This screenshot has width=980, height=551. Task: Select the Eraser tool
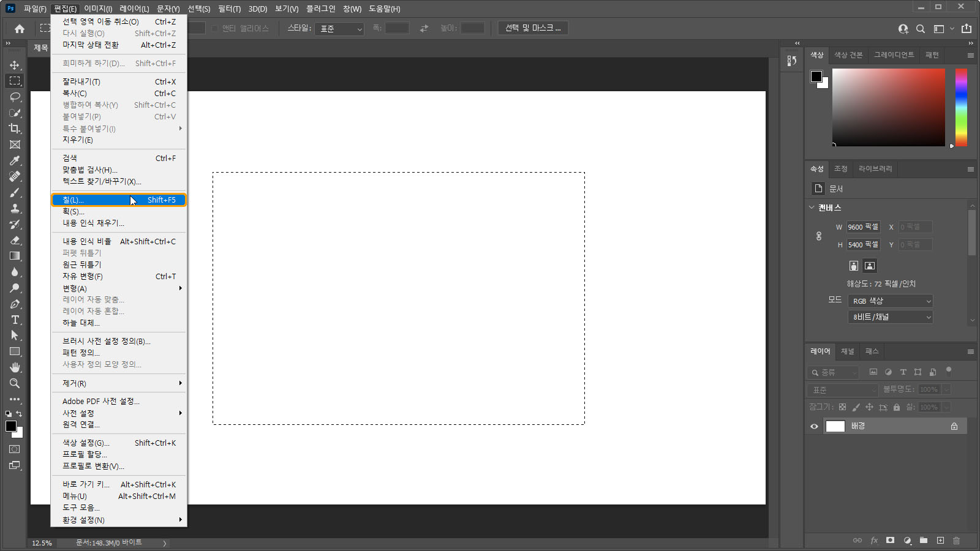[x=15, y=240]
